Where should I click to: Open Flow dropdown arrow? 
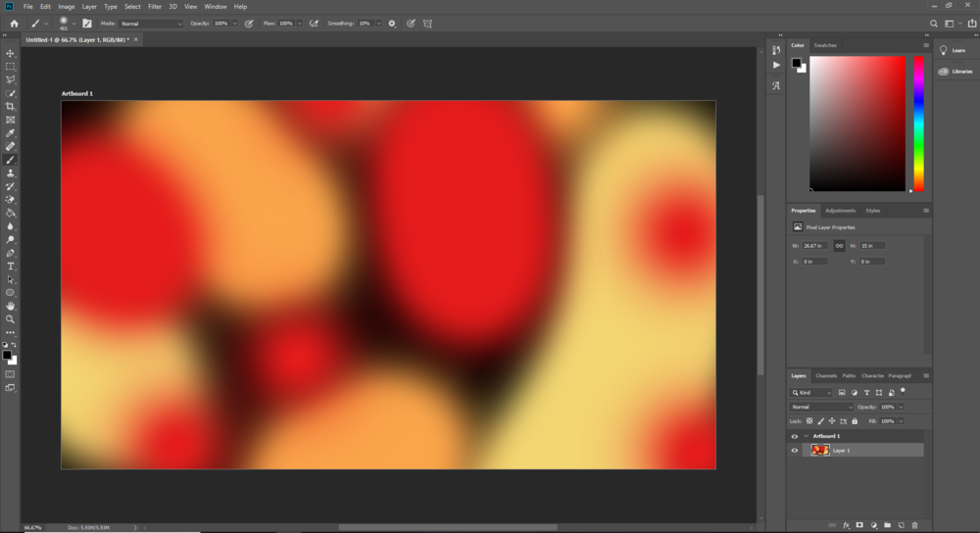[x=299, y=24]
